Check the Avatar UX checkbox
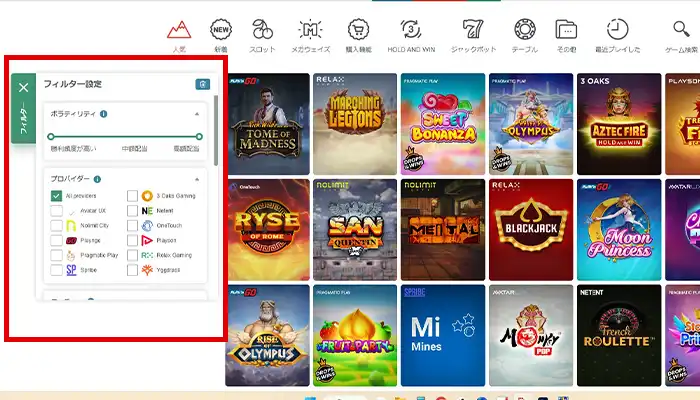The width and height of the screenshot is (700, 400). click(x=56, y=210)
